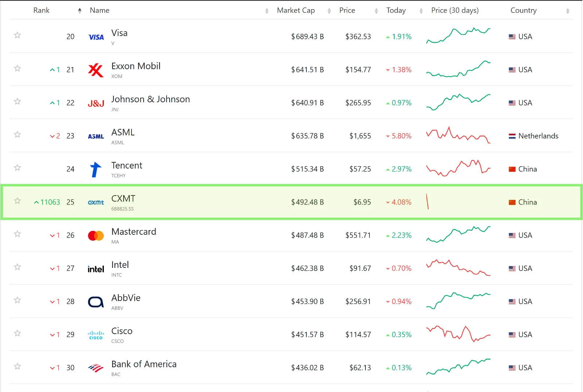The image size is (583, 392).
Task: Open the CXMT company name link
Action: (123, 199)
